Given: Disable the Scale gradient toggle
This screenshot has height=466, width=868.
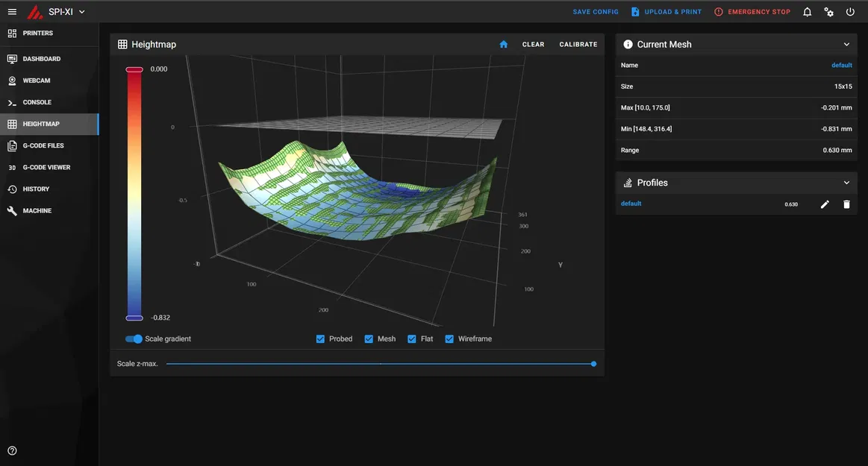Looking at the screenshot, I should [x=133, y=338].
